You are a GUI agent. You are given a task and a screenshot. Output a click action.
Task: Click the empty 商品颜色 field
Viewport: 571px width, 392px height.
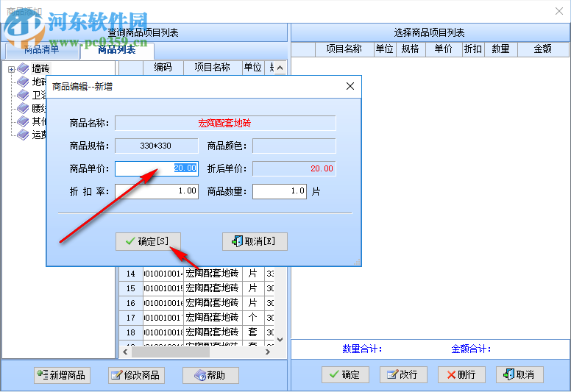pyautogui.click(x=294, y=146)
